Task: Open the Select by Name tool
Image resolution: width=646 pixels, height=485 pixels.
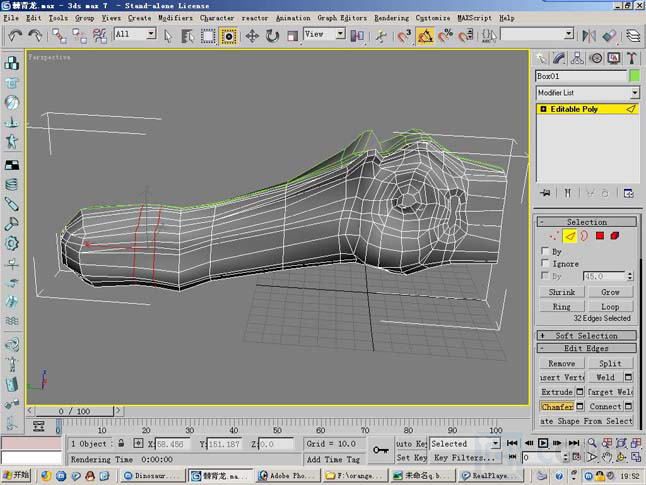Action: 187,36
